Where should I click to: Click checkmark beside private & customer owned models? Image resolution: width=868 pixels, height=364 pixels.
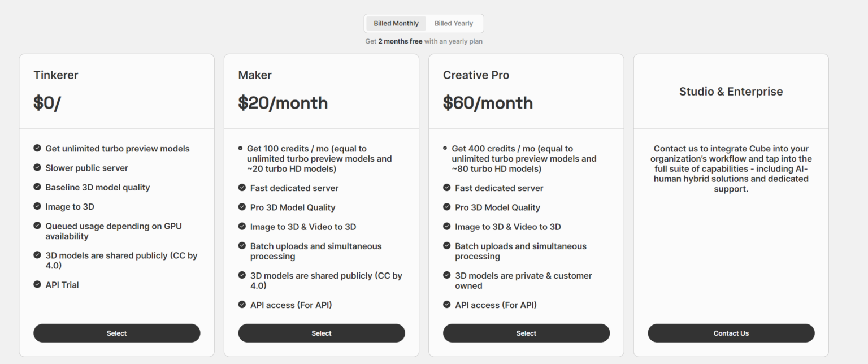coord(446,276)
